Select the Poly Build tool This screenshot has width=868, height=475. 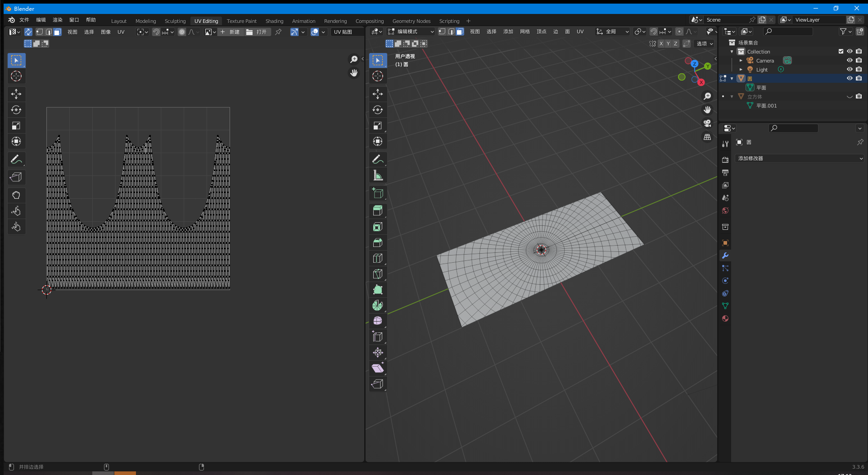tap(378, 290)
